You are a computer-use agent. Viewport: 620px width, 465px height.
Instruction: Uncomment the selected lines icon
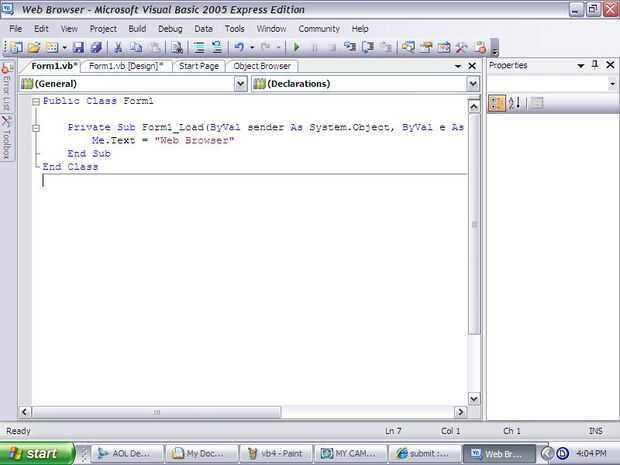click(217, 47)
